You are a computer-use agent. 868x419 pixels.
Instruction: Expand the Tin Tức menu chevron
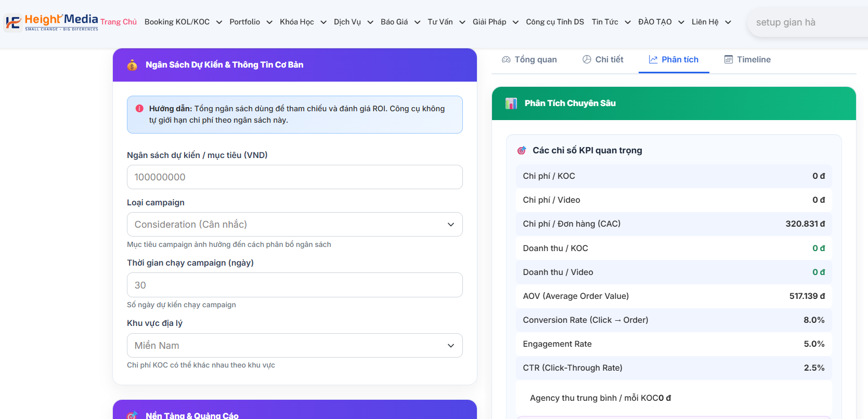point(628,22)
